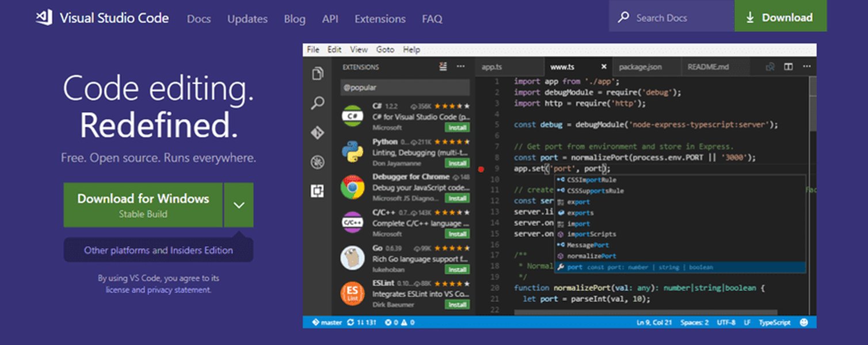Click the sync changes icon in status bar
Viewport: 868px width, 345px height.
point(351,323)
